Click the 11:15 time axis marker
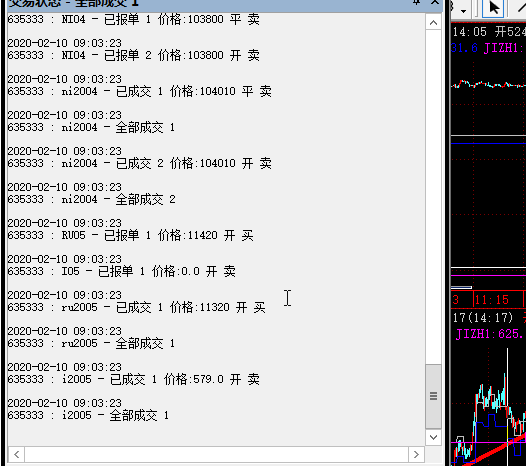Viewport: 526px width, 466px height. tap(492, 300)
